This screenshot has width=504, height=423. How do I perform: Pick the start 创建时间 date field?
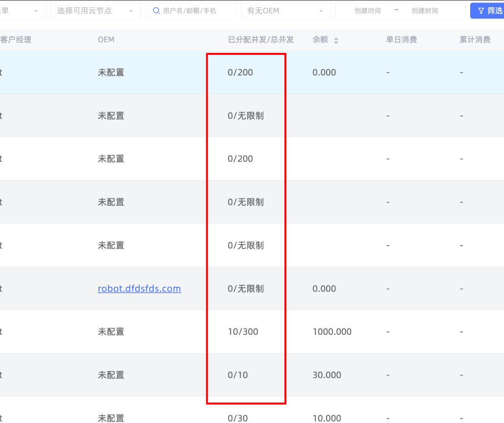click(x=368, y=11)
